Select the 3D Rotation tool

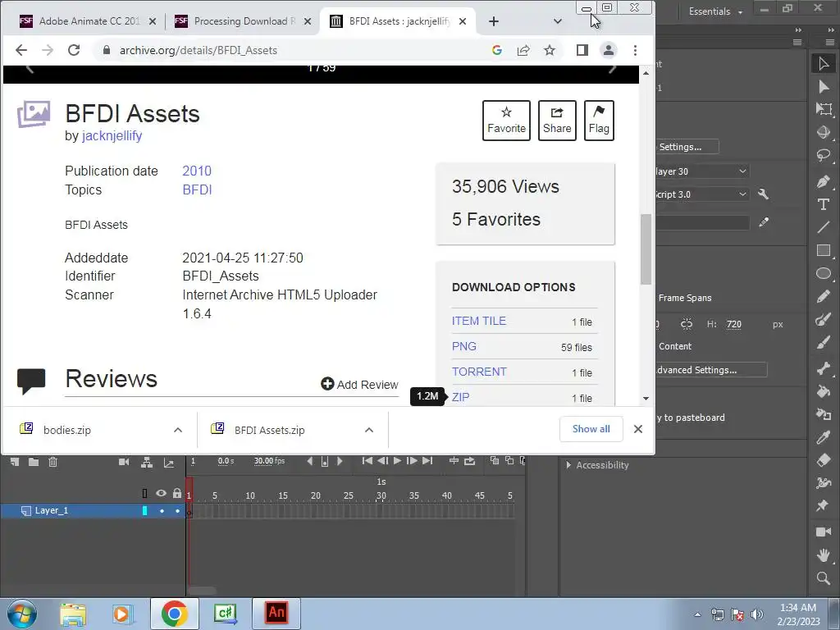pos(824,132)
